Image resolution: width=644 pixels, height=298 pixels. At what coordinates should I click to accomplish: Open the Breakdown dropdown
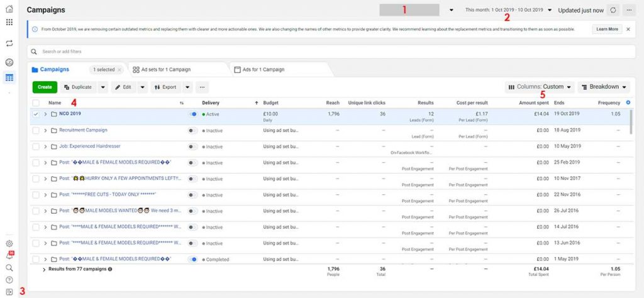coord(603,87)
